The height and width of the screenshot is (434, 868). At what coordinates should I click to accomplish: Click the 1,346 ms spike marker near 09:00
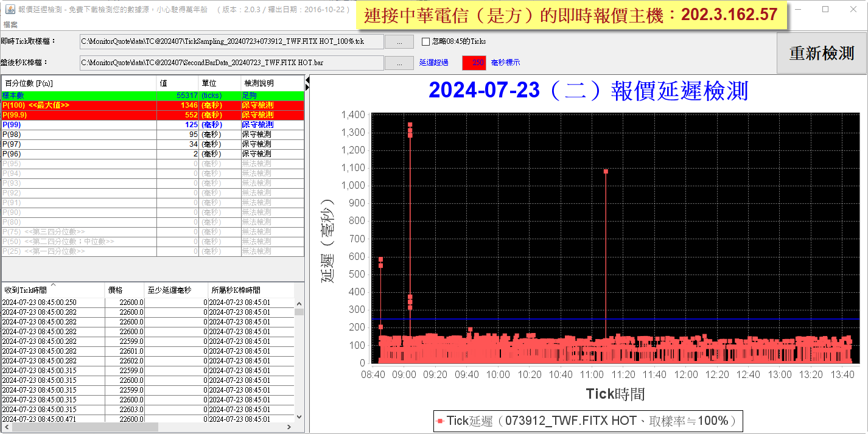(410, 124)
